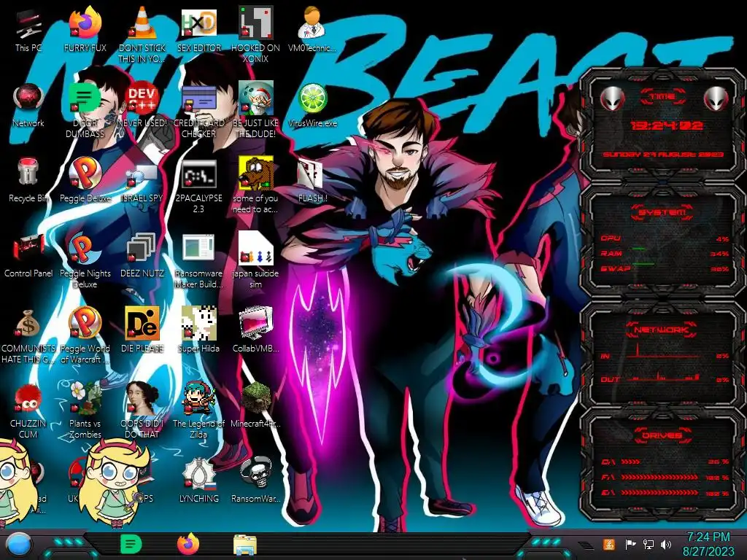Click the DRIVES widget header

662,435
